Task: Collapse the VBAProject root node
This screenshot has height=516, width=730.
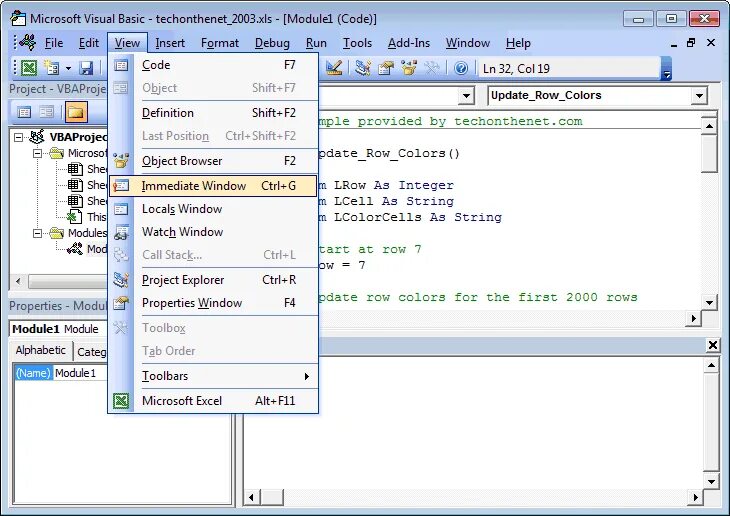Action: tap(18, 137)
